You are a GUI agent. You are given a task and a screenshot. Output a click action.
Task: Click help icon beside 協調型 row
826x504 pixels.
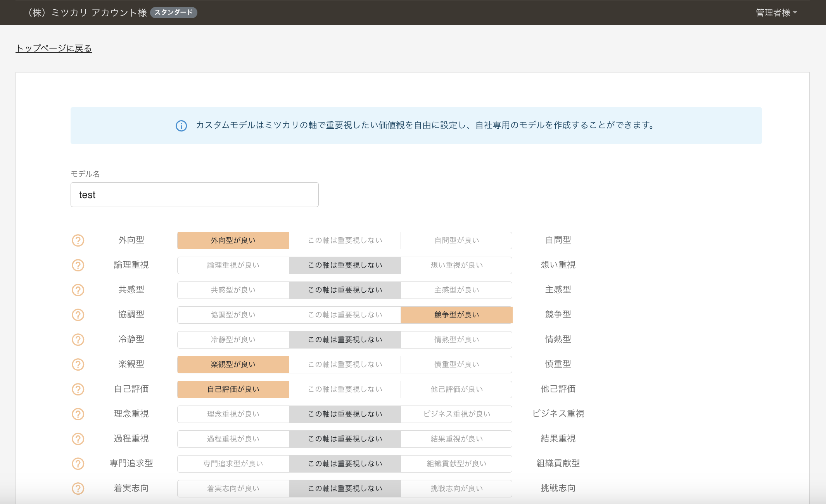[x=78, y=315]
